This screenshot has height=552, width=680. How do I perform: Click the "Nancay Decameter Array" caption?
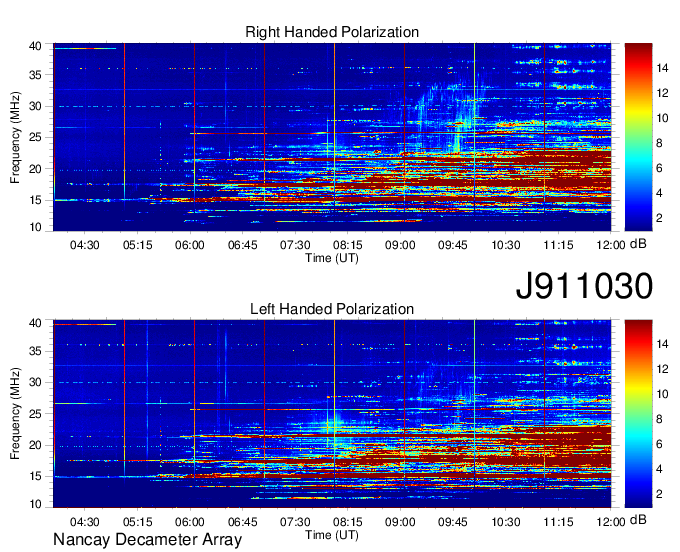click(147, 540)
